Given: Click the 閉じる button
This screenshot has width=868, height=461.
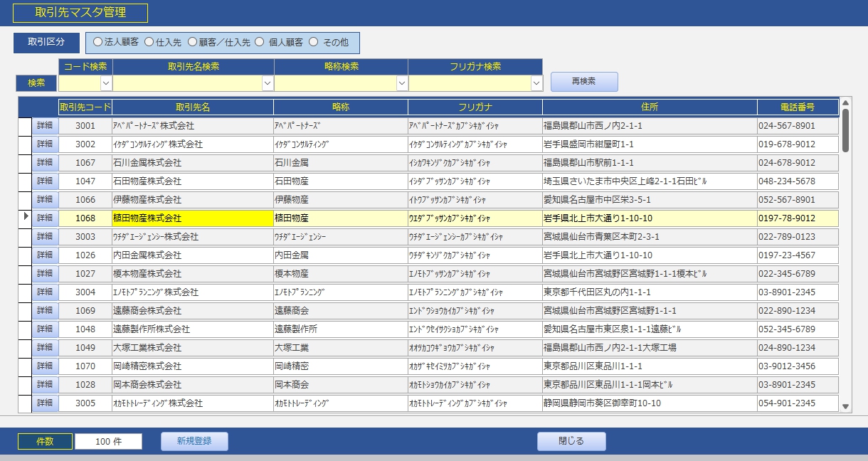Looking at the screenshot, I should pyautogui.click(x=571, y=441).
